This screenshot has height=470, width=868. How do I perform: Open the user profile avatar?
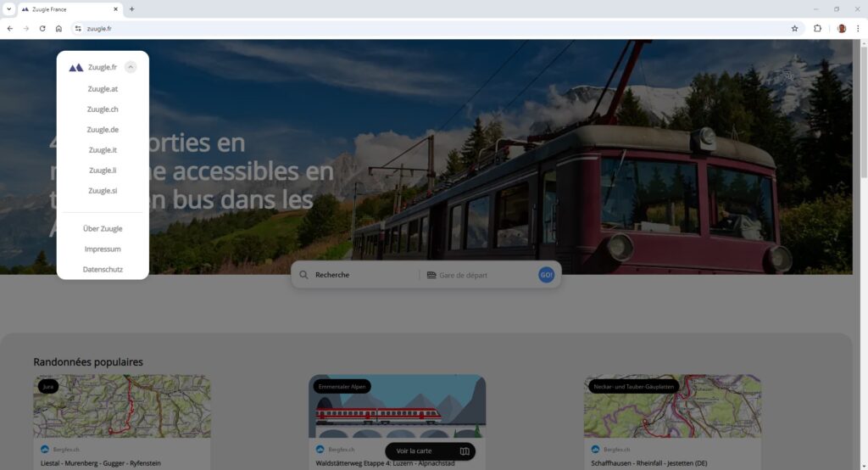[x=842, y=28]
